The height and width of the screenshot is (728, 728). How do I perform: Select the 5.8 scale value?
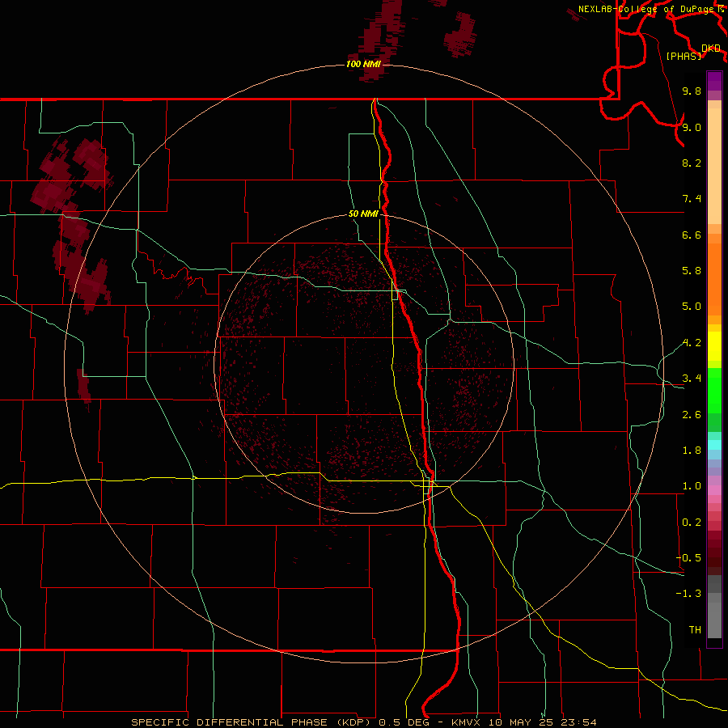692,271
